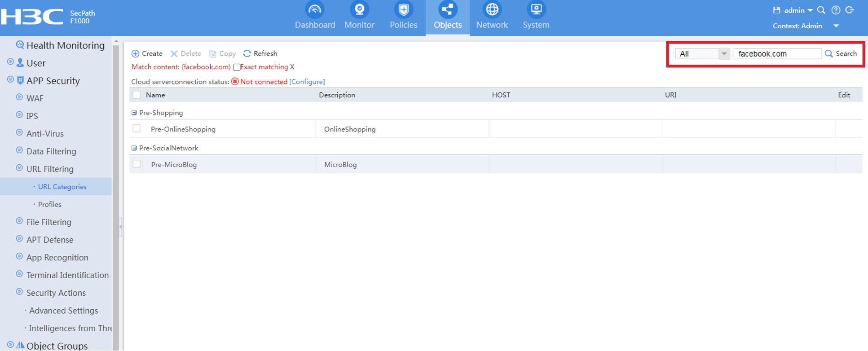868x351 pixels.
Task: Open Advanced Settings in sidebar
Action: click(x=63, y=311)
